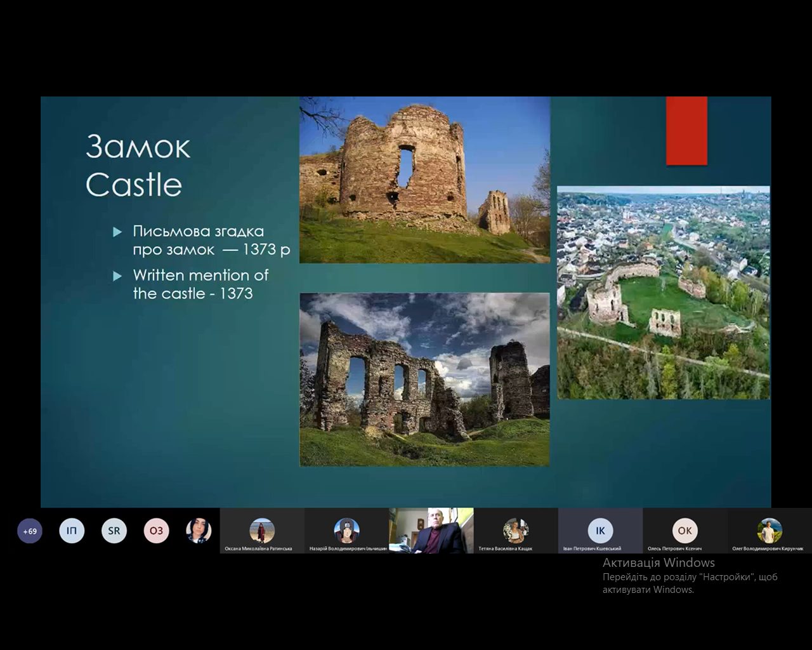Click the 'Активація Windows' watermark text
The image size is (812, 650).
[658, 562]
